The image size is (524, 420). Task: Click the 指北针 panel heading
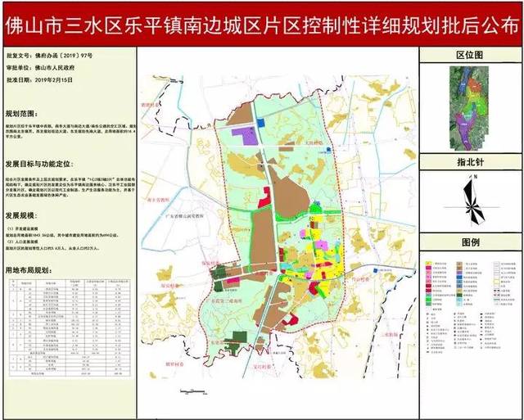coord(470,162)
